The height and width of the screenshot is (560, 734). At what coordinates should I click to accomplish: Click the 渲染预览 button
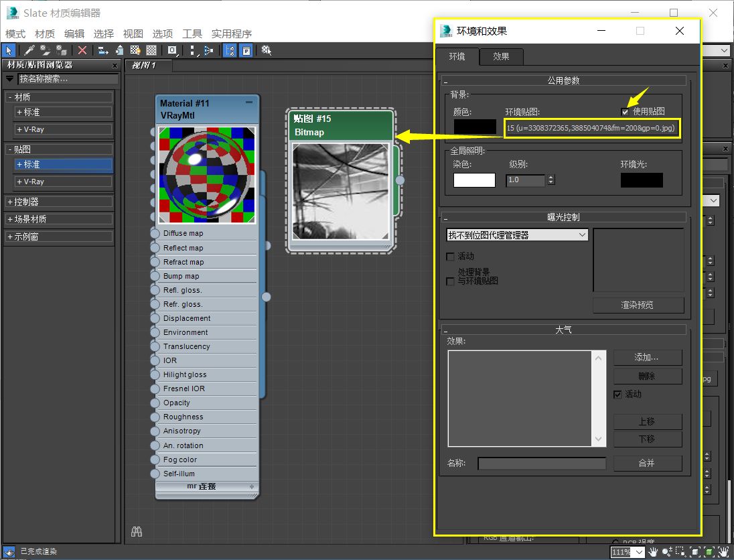(638, 305)
